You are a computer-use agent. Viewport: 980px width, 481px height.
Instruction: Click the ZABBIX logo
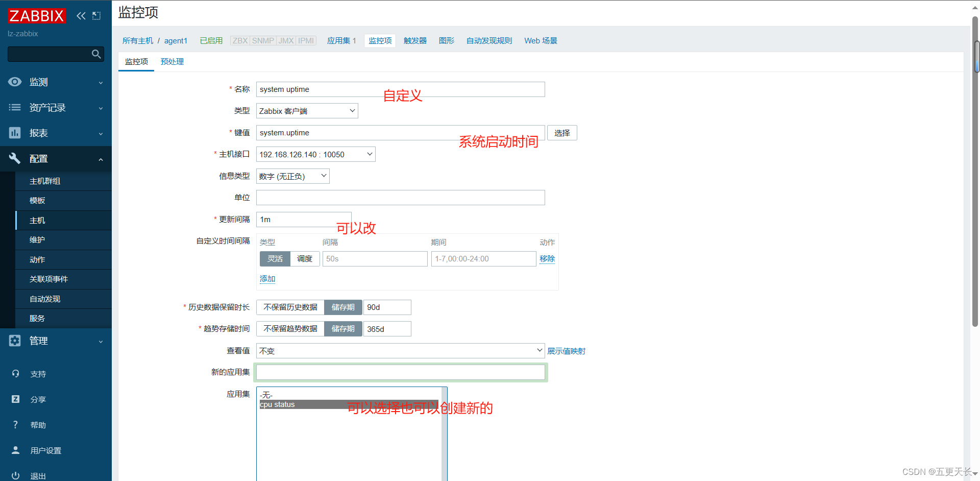(37, 16)
